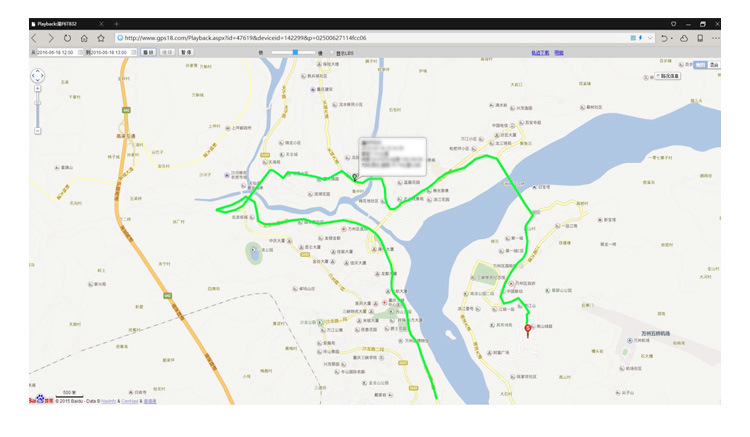750x437 pixels.
Task: Switch to the satellite map view toggle
Action: (714, 65)
